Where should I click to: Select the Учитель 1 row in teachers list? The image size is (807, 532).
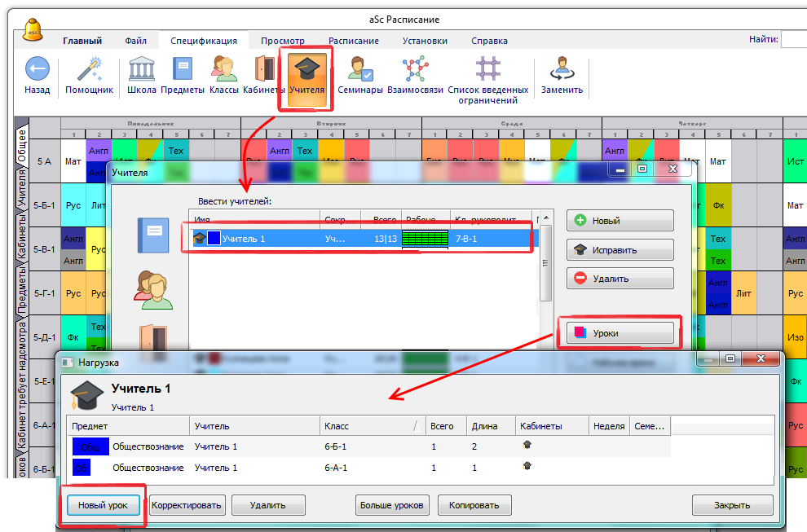coord(359,239)
